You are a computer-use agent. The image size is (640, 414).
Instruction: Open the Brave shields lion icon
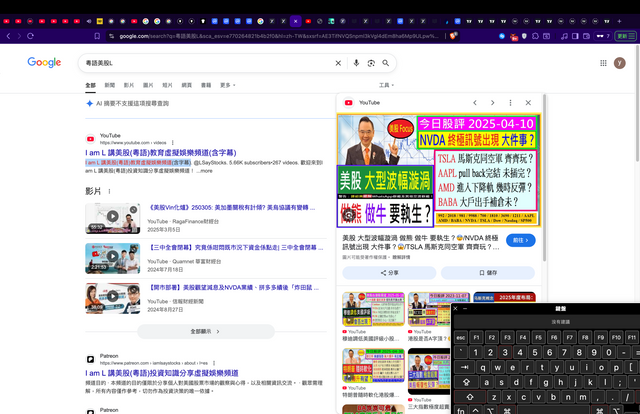tap(453, 36)
